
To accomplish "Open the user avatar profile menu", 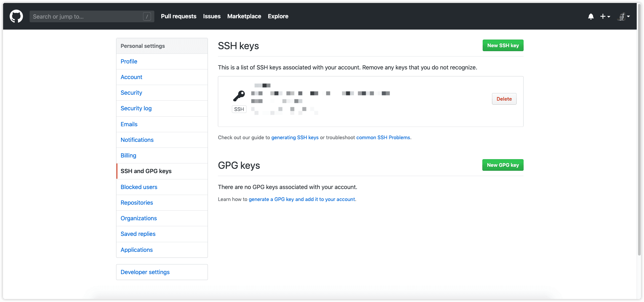I will coord(623,16).
